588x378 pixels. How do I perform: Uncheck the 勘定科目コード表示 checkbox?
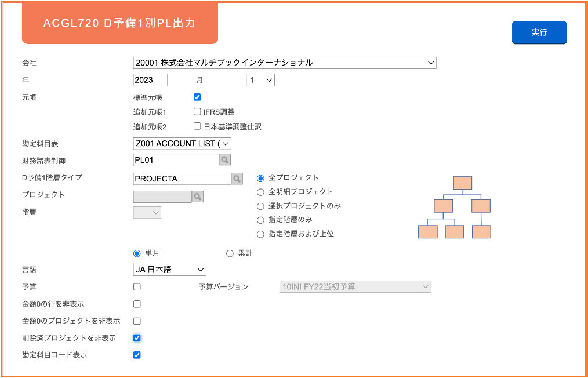click(x=137, y=355)
